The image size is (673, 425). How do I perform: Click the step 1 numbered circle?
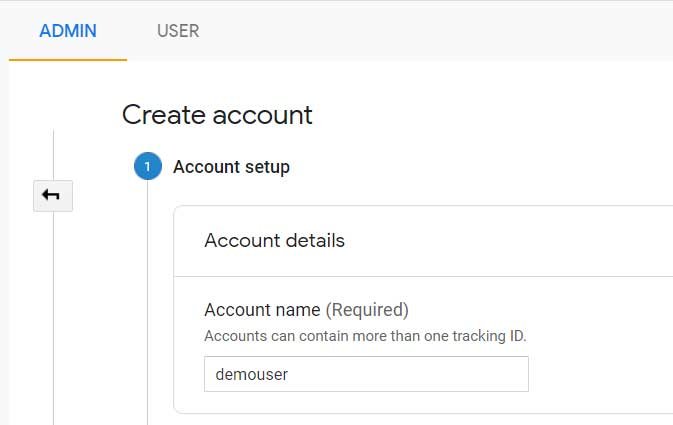tap(147, 167)
